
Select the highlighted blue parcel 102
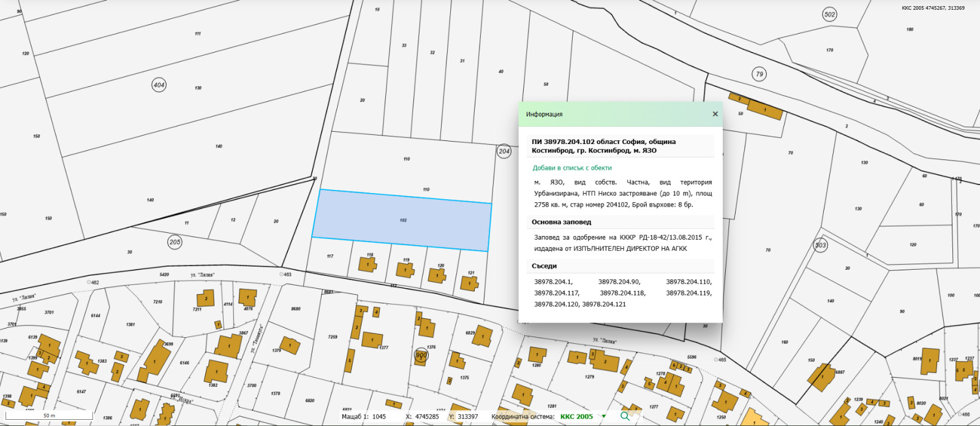[402, 221]
